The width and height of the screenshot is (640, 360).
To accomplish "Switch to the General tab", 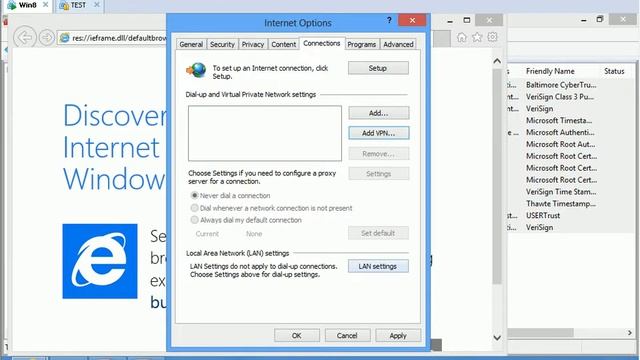I will [191, 44].
